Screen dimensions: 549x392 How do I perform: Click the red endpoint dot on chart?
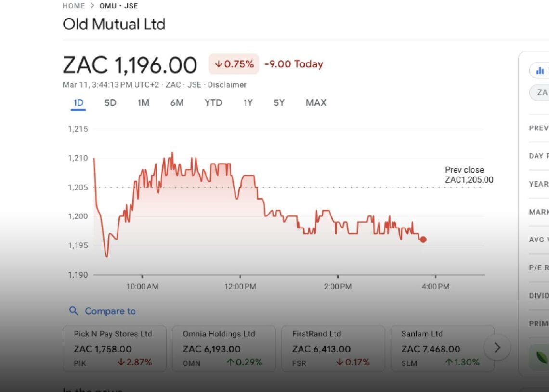(x=423, y=240)
